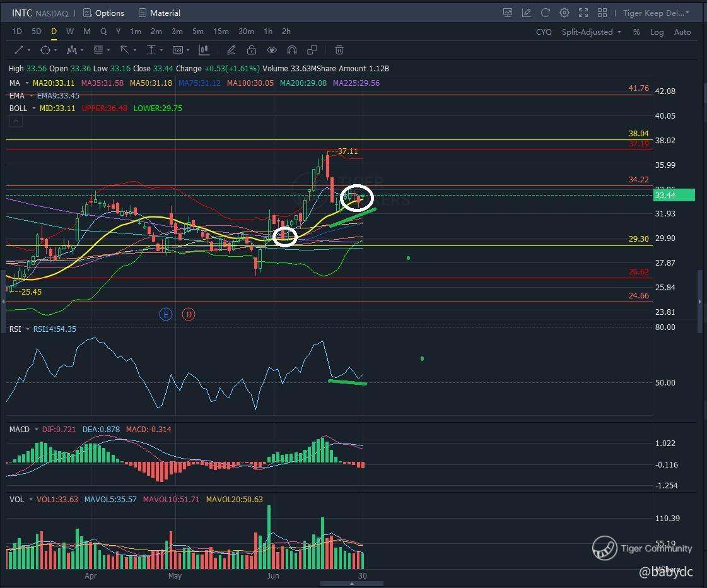Click the INTC ticker symbol
Viewport: 707px width, 588px height.
click(21, 13)
